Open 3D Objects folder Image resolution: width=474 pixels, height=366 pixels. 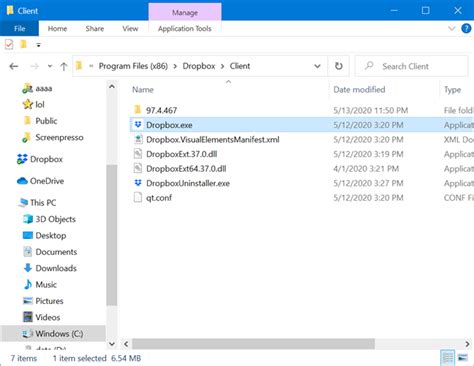[x=55, y=219]
